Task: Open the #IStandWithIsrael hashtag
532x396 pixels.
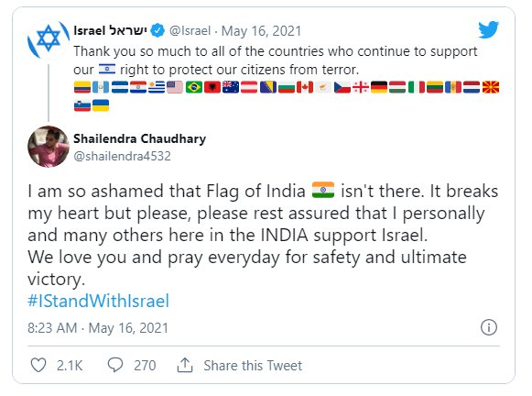Action: coord(98,301)
